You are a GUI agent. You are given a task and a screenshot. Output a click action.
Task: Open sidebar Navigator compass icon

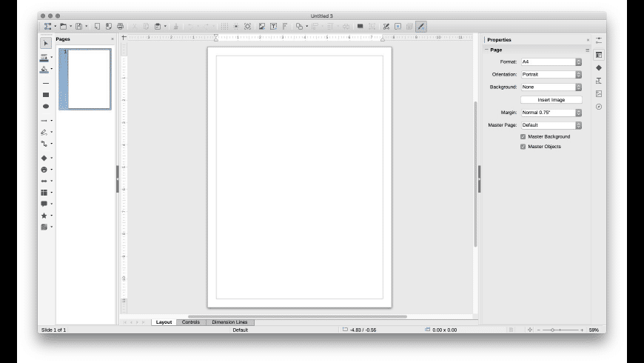[599, 107]
